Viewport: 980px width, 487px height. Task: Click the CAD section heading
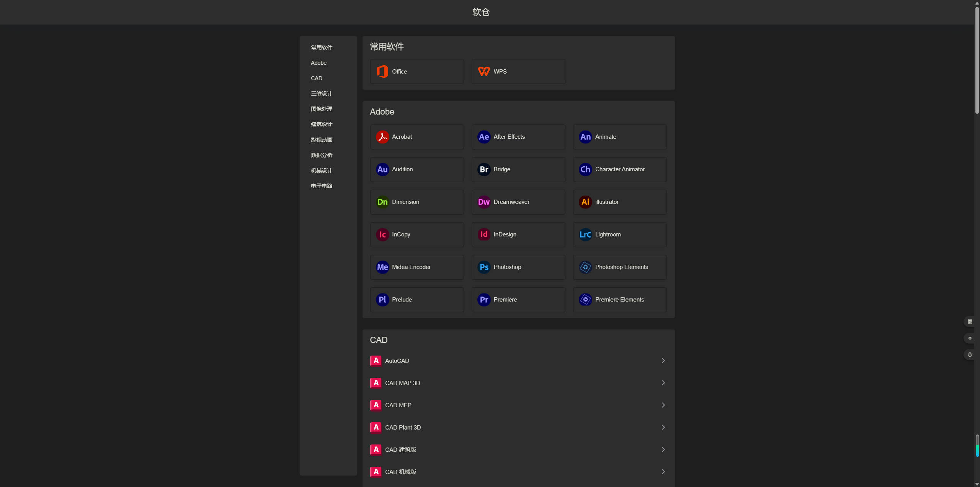379,340
